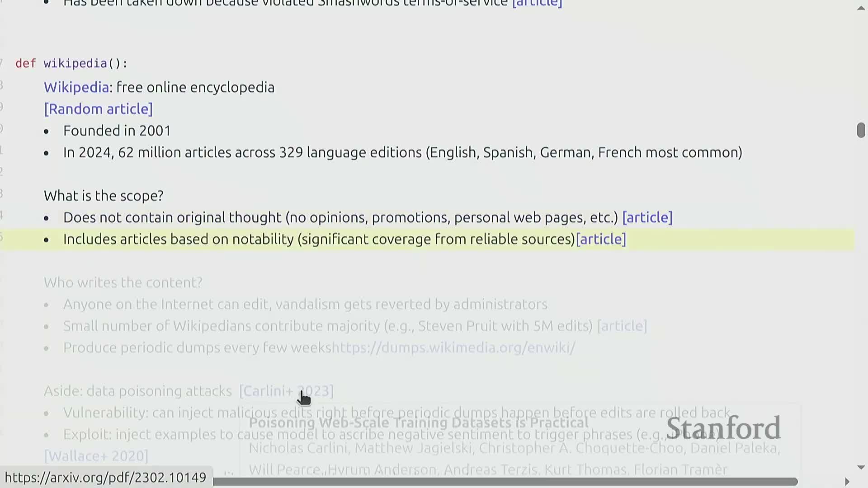
Task: Click the def wikipedia function line
Action: click(71, 63)
